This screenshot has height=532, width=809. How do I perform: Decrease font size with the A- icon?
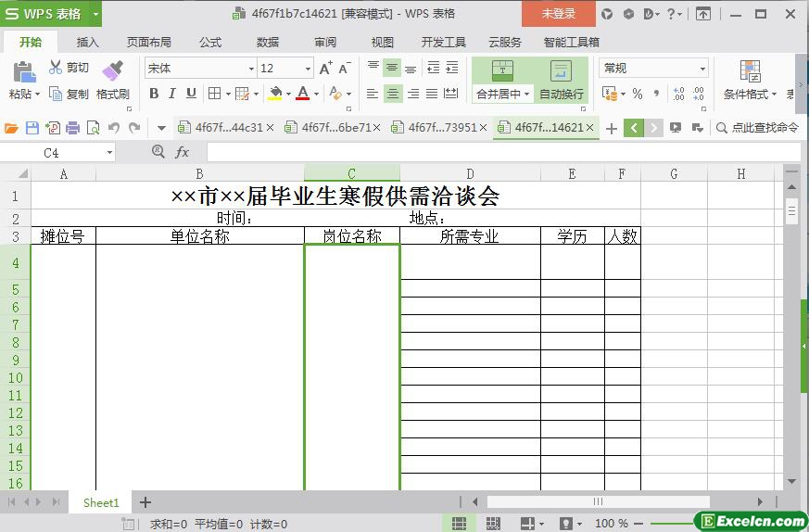pos(344,68)
